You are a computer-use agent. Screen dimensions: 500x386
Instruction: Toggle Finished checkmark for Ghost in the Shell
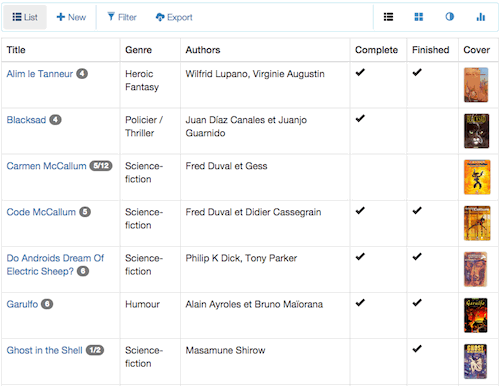(417, 349)
